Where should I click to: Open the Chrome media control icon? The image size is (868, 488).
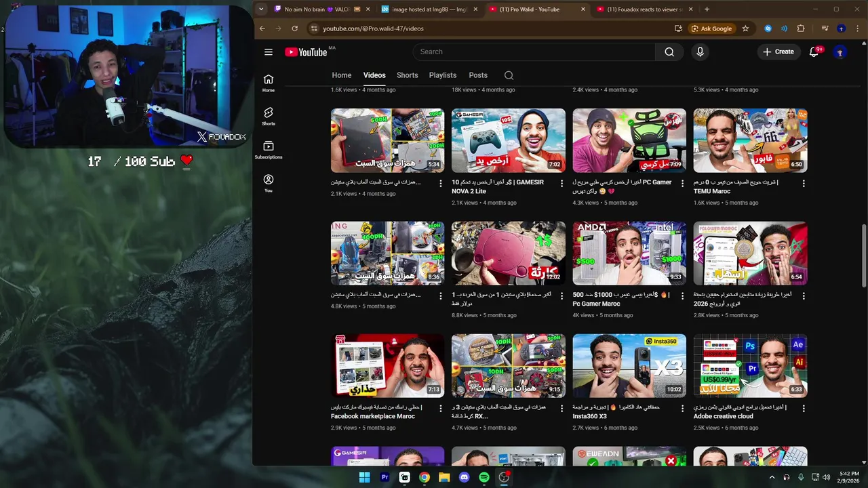pos(825,28)
